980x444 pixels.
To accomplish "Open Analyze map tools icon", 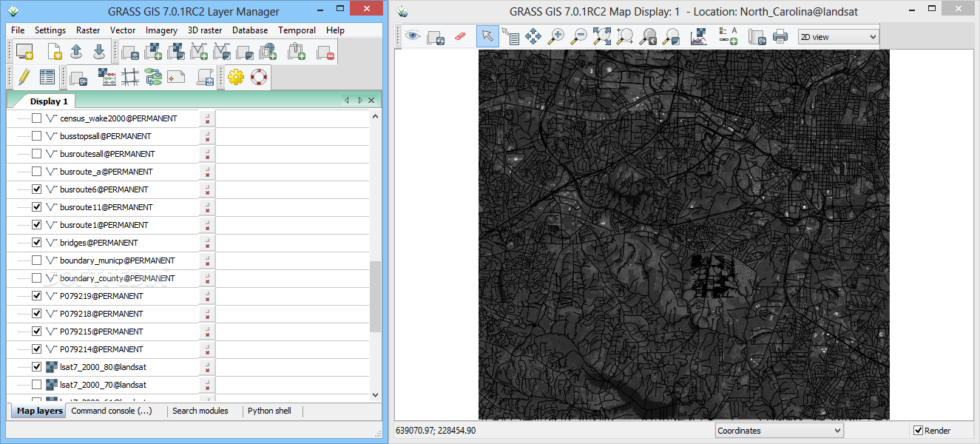I will pyautogui.click(x=698, y=36).
